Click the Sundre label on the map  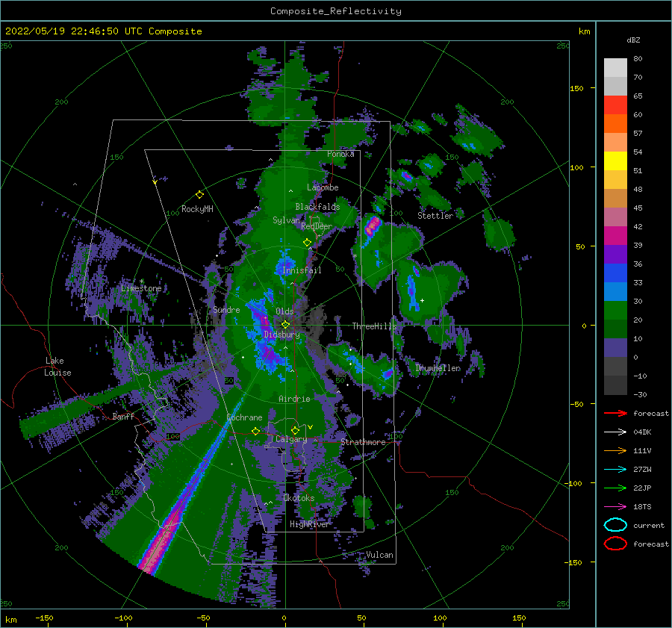(226, 310)
